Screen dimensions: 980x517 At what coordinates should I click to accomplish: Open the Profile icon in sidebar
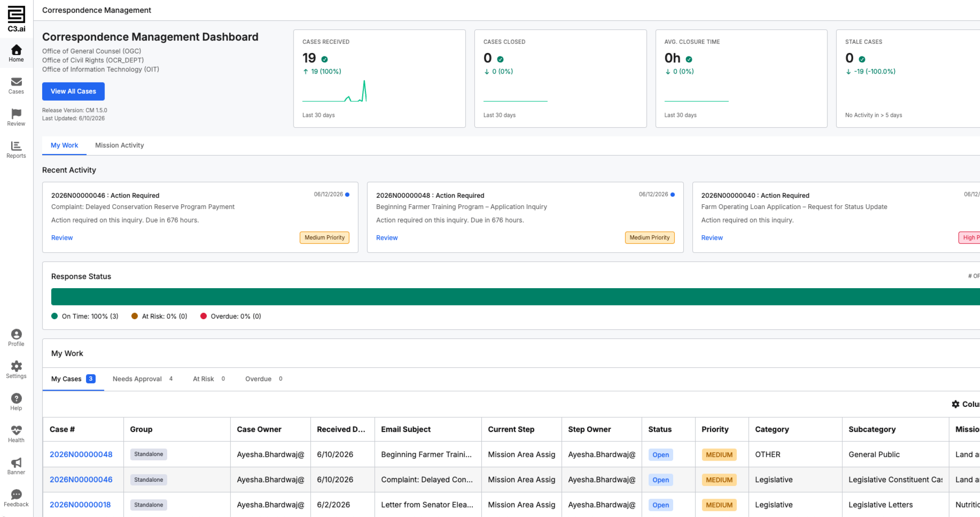tap(16, 338)
